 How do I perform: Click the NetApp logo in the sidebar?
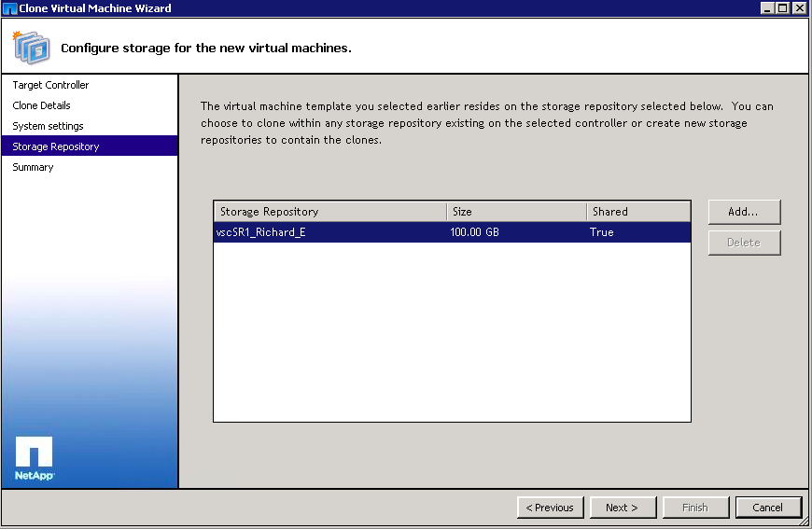(x=35, y=458)
